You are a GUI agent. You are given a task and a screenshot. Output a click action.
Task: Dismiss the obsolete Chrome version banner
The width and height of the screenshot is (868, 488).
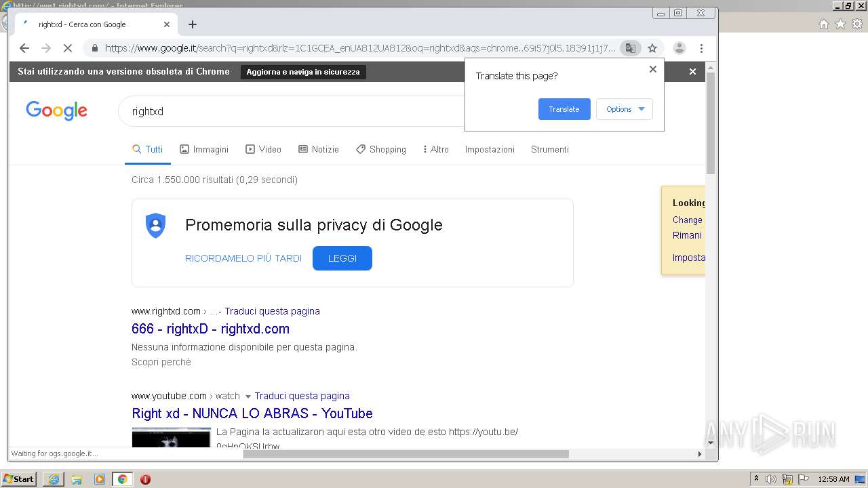pyautogui.click(x=692, y=71)
